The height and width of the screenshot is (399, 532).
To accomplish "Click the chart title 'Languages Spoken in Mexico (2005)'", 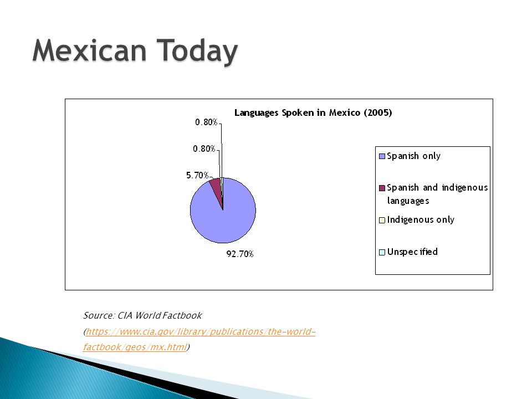I will tap(313, 112).
